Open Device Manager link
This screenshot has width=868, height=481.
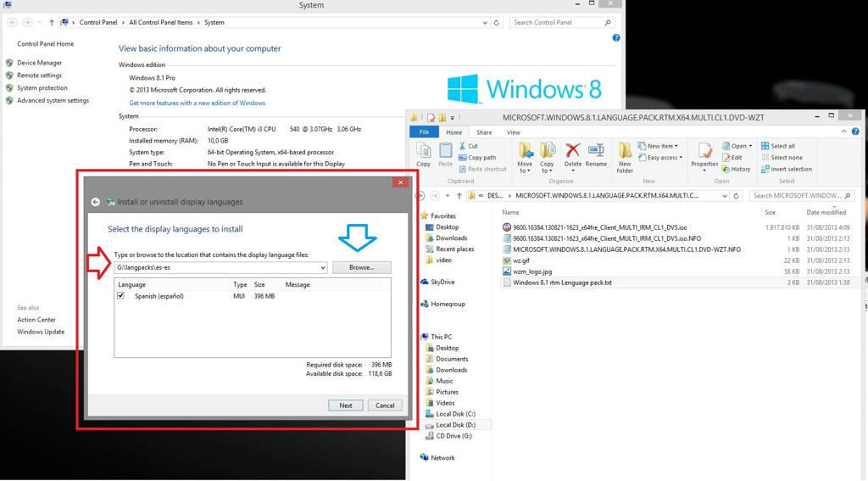click(x=39, y=63)
